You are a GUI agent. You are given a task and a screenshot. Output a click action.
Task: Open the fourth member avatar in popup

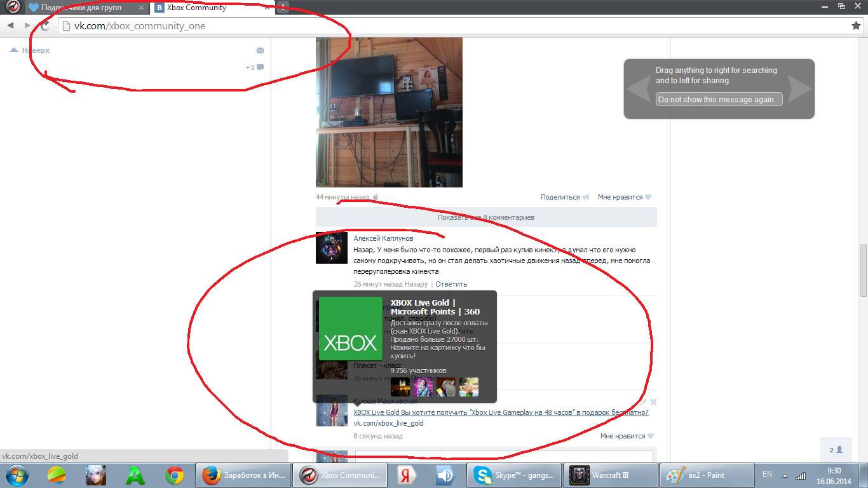click(469, 387)
